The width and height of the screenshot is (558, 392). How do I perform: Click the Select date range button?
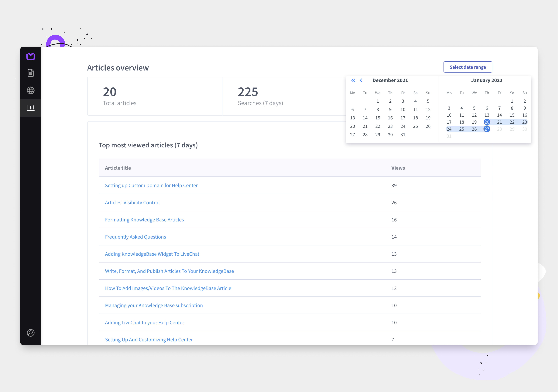coord(467,67)
